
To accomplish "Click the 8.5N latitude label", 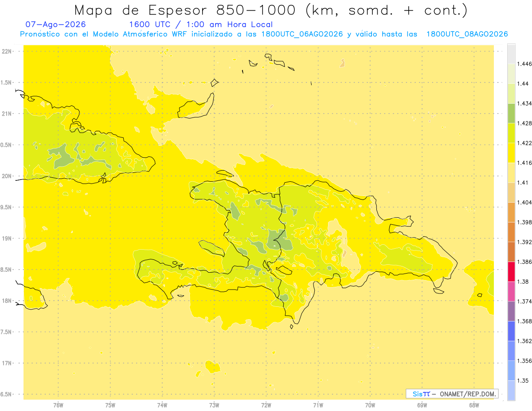I will coord(6,270).
